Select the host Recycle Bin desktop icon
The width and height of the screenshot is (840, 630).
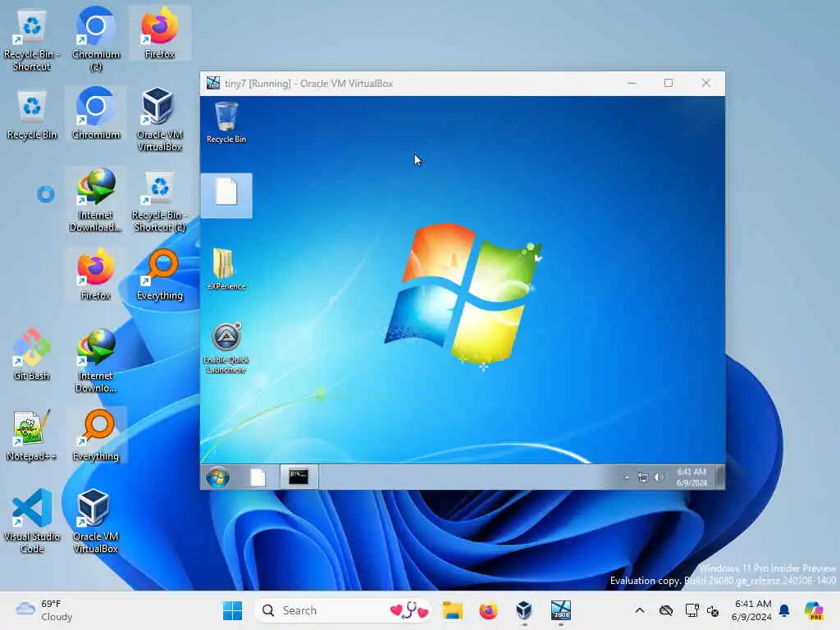point(32,114)
